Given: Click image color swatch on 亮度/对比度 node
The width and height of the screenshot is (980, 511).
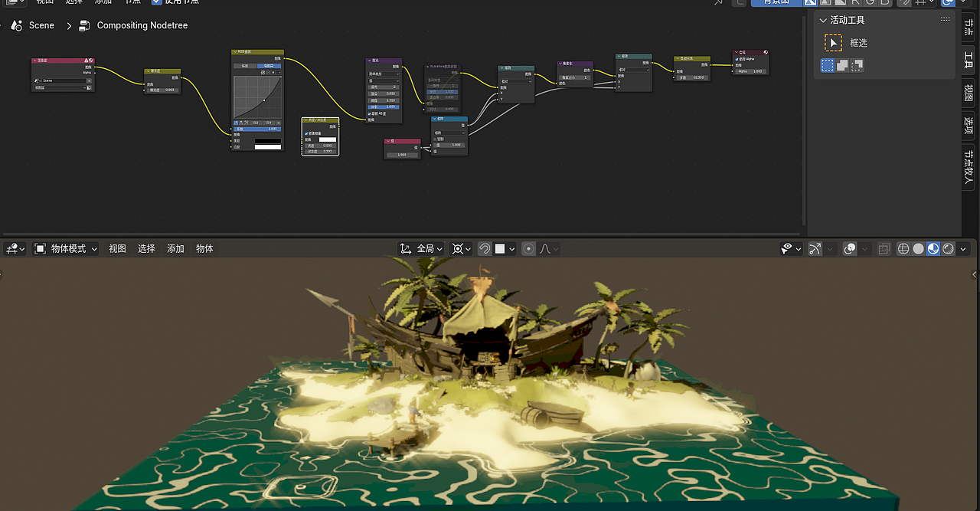Looking at the screenshot, I should [328, 139].
